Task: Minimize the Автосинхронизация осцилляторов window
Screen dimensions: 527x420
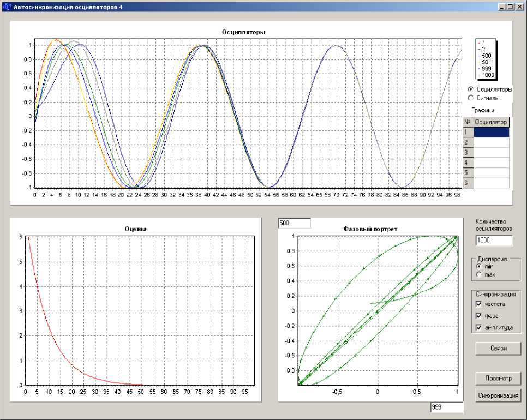Action: (501, 7)
